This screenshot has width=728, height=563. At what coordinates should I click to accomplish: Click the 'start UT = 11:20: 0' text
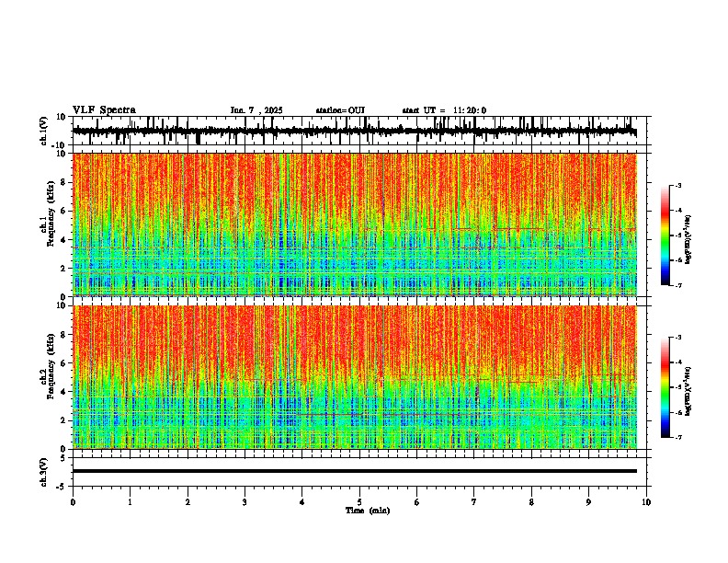point(444,110)
